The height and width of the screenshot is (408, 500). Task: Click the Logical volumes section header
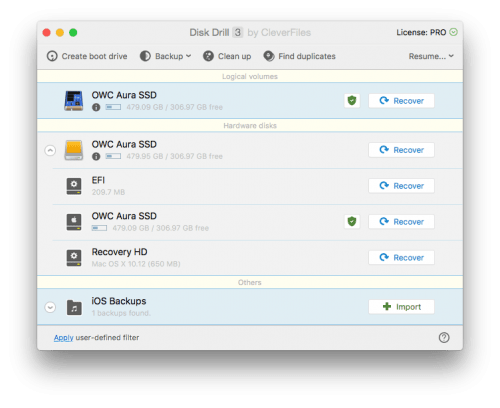coord(250,76)
